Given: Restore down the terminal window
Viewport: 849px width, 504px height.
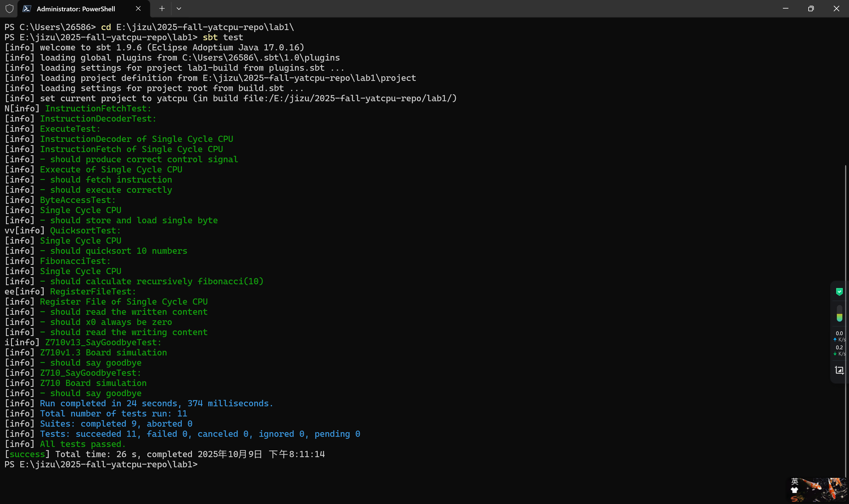Looking at the screenshot, I should point(811,8).
